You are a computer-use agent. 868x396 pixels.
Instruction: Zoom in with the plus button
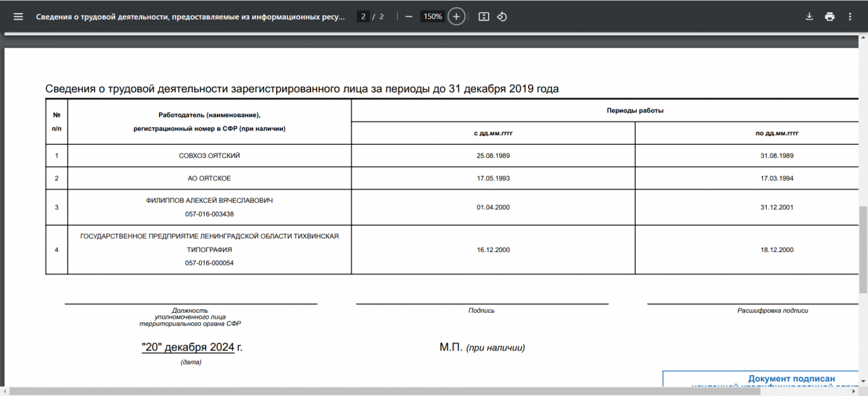[456, 17]
